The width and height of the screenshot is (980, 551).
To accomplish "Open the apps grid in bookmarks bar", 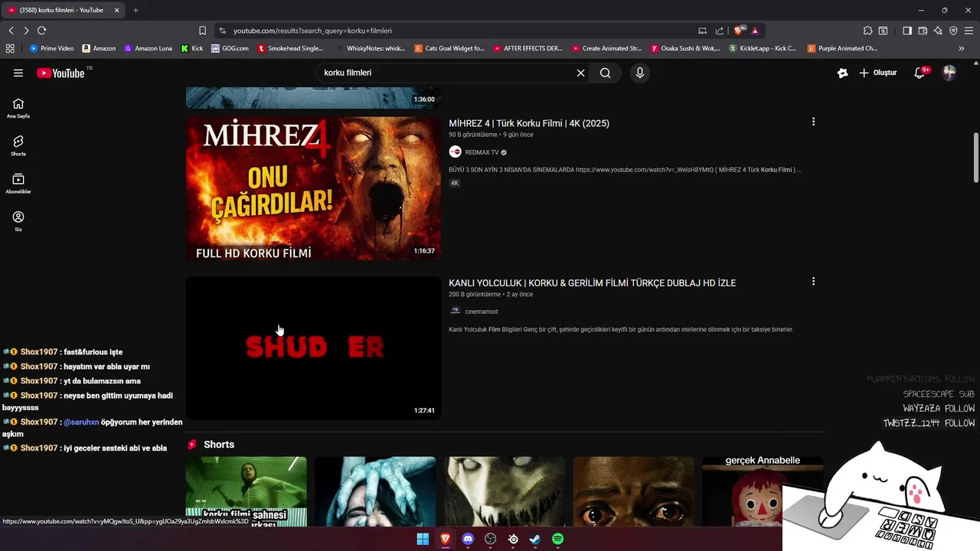I will click(x=10, y=48).
